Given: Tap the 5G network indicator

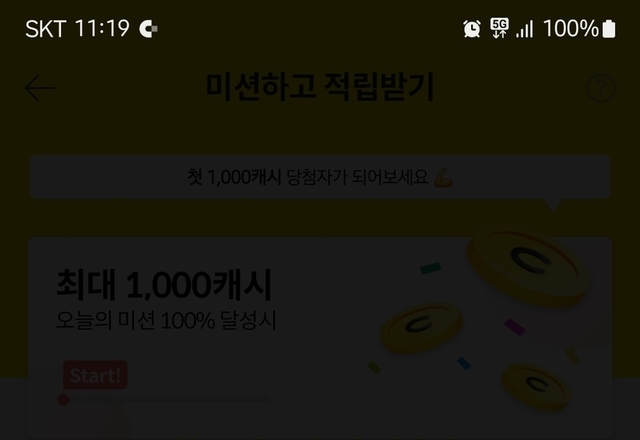Looking at the screenshot, I should coord(499,28).
